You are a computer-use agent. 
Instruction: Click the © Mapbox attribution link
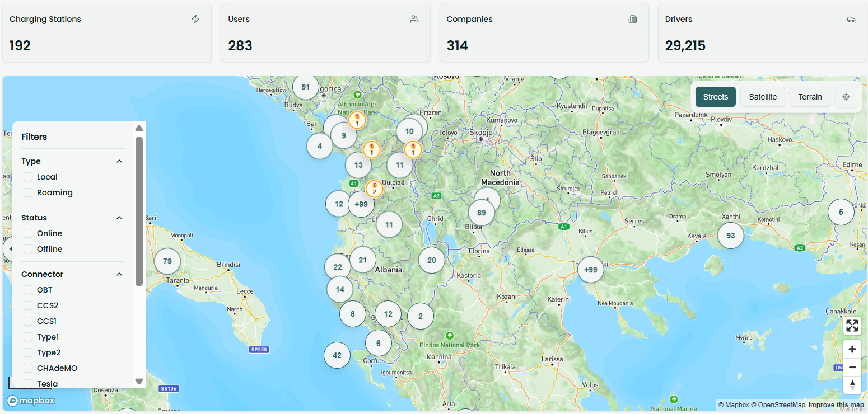[734, 405]
